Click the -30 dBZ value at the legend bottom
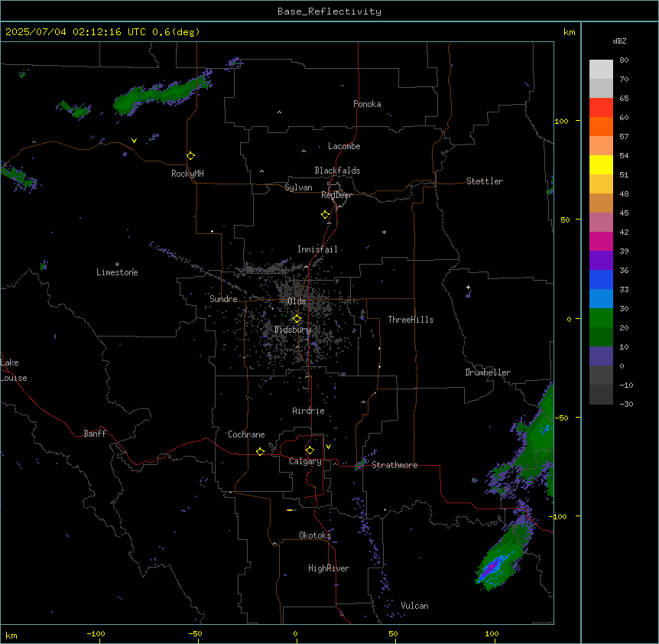Screen dimensions: 659x644 point(626,404)
